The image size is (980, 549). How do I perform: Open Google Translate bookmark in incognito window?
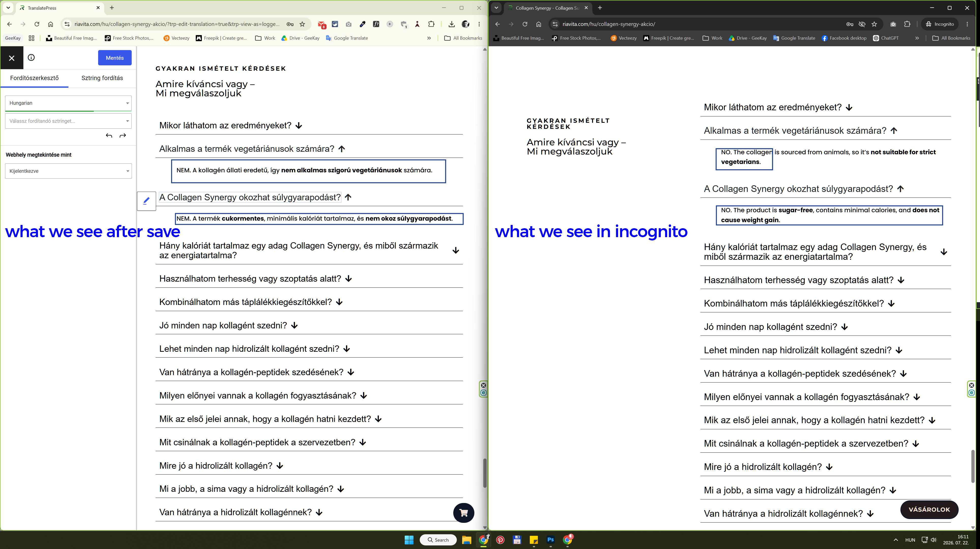click(x=794, y=38)
